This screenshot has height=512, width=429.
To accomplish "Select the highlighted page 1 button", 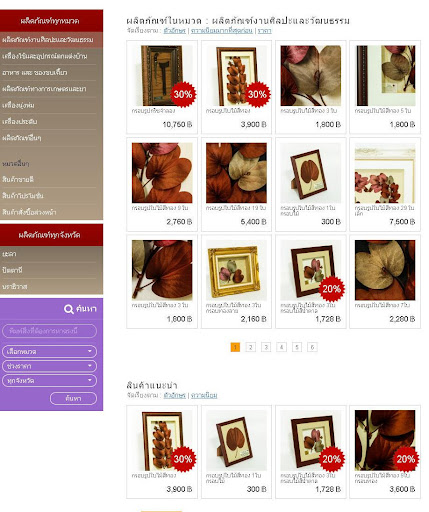I will click(235, 347).
